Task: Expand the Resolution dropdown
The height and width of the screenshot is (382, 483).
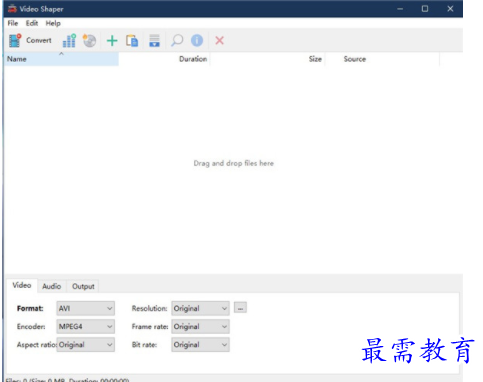Action: click(x=200, y=308)
